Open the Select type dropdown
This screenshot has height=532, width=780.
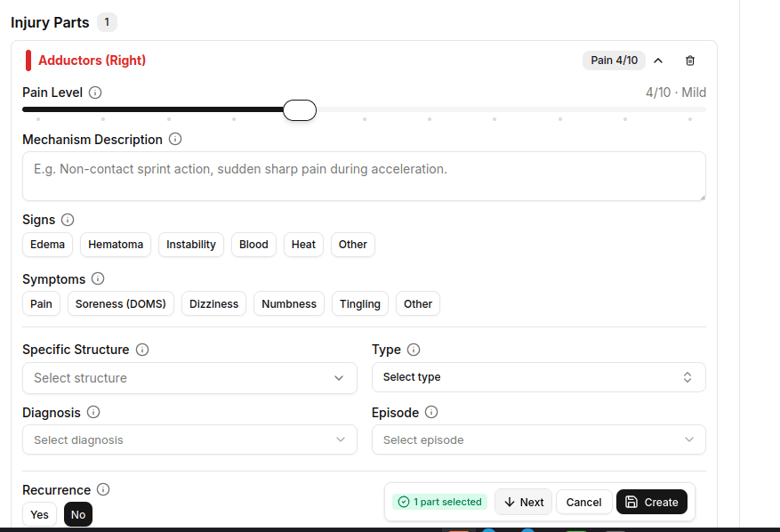539,377
